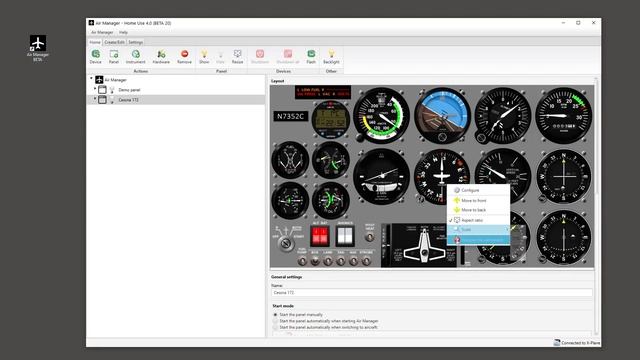This screenshot has height=360, width=640.
Task: Select the Demo panel tree row
Action: [x=176, y=90]
